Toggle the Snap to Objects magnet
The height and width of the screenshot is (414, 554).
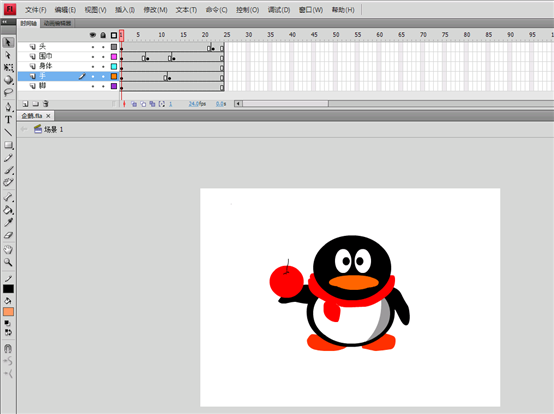pyautogui.click(x=8, y=349)
